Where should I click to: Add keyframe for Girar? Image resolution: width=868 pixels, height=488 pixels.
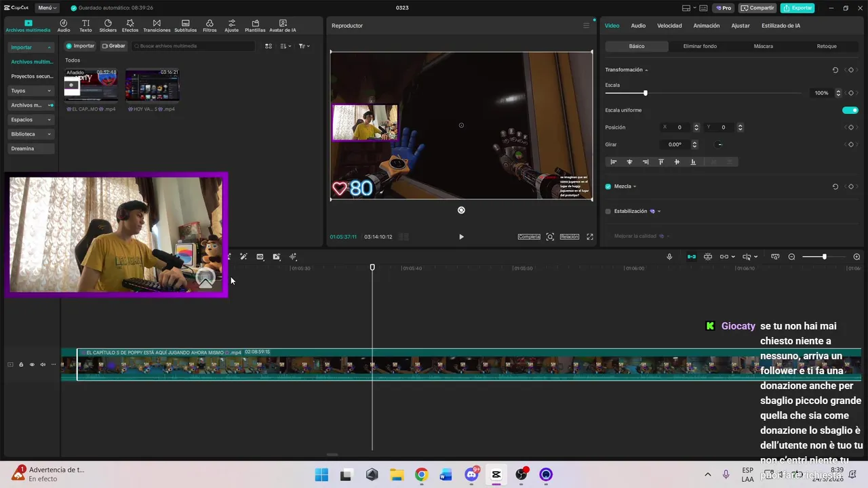click(x=851, y=144)
